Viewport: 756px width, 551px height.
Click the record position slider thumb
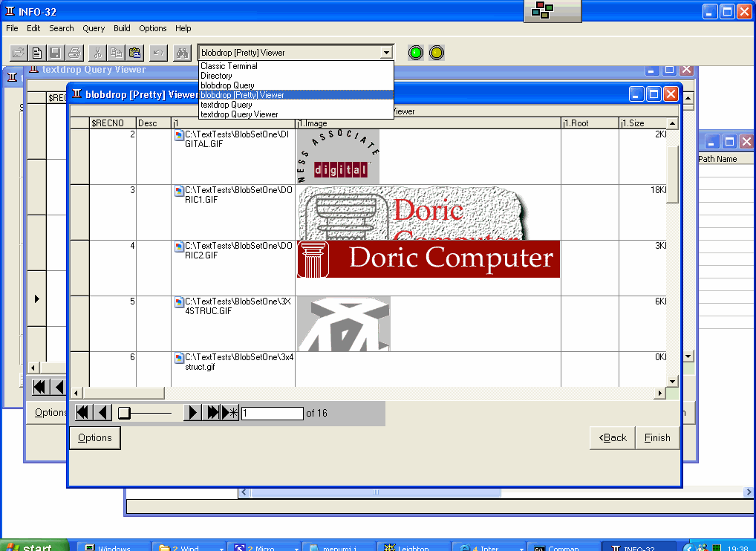pyautogui.click(x=125, y=413)
